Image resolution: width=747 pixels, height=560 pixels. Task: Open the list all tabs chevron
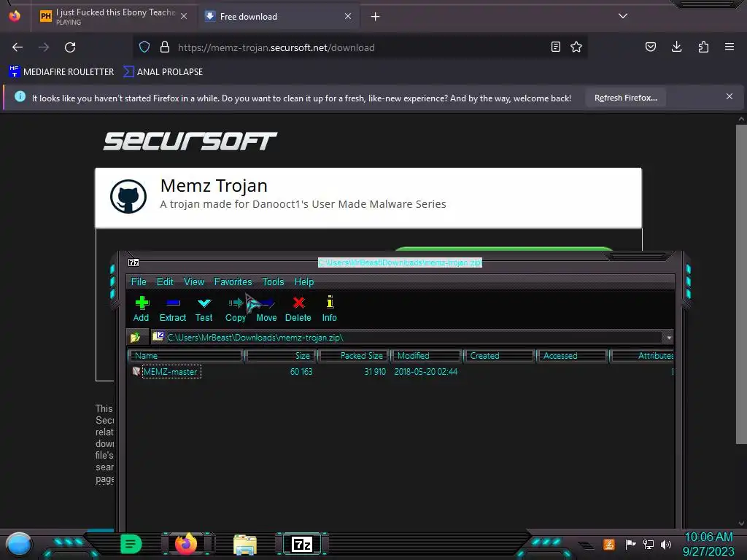point(623,16)
